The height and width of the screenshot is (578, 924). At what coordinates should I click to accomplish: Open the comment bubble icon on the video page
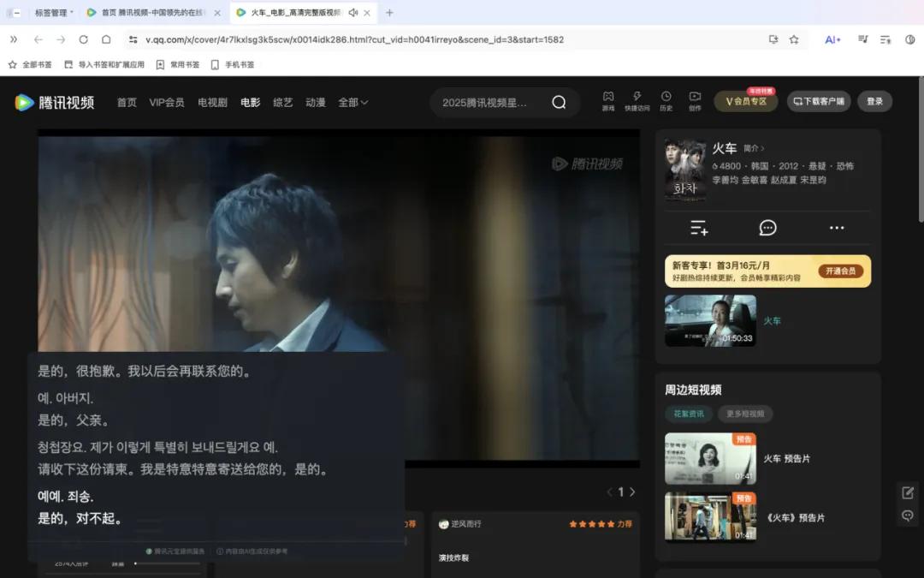pos(767,228)
